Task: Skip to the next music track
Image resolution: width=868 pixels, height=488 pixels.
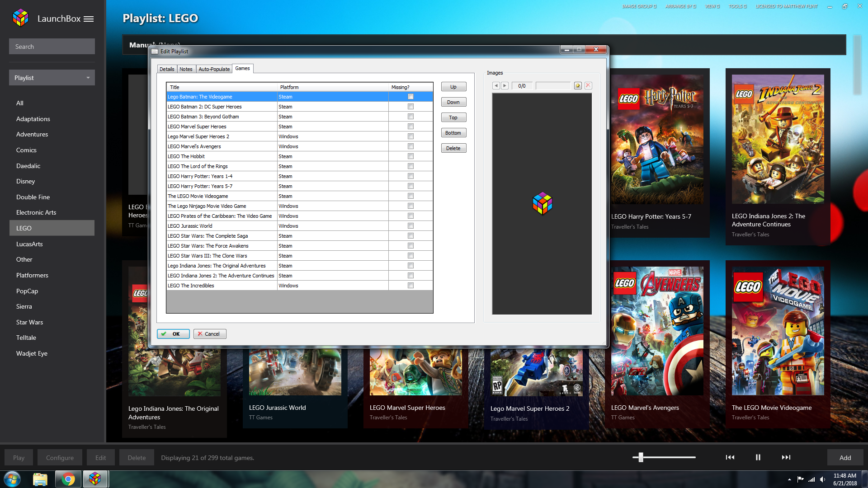Action: click(x=786, y=457)
